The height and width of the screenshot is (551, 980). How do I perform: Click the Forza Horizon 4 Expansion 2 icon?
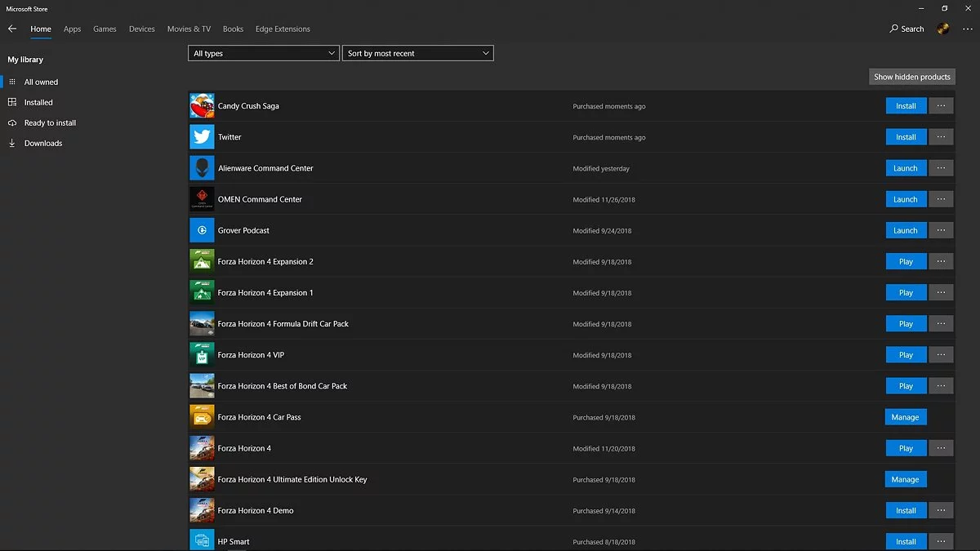(202, 261)
